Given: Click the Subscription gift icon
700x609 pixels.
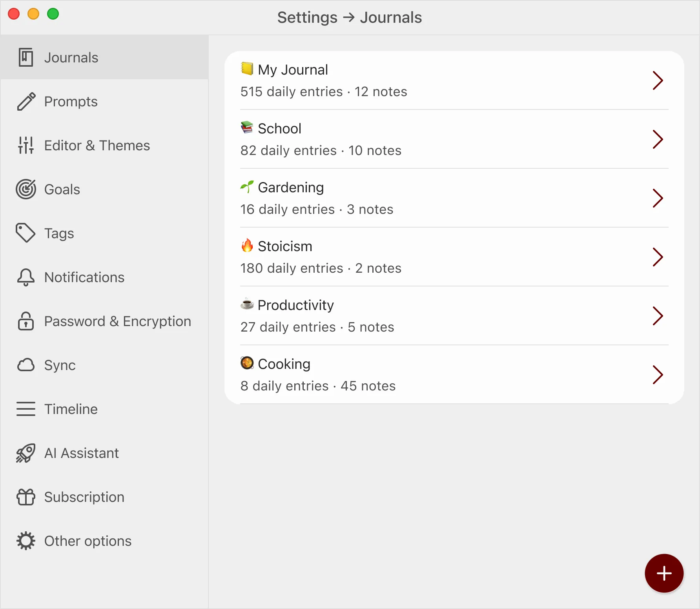Looking at the screenshot, I should [26, 497].
